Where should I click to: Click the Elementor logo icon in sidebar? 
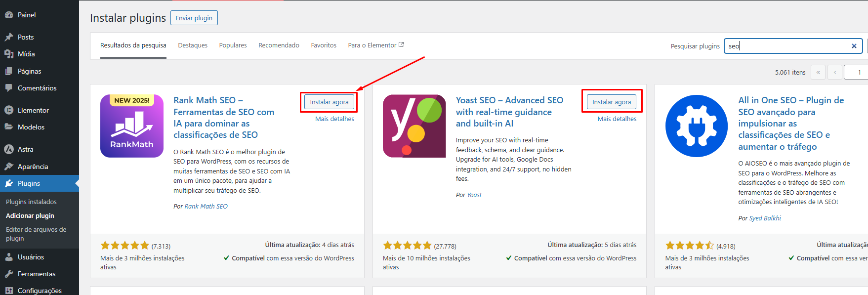pos(9,110)
